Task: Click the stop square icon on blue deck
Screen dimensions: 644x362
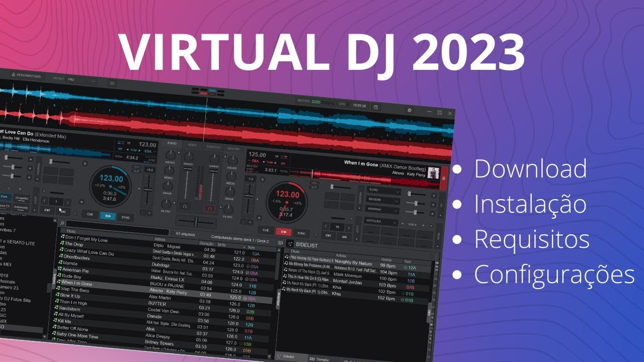Action: tap(82, 202)
